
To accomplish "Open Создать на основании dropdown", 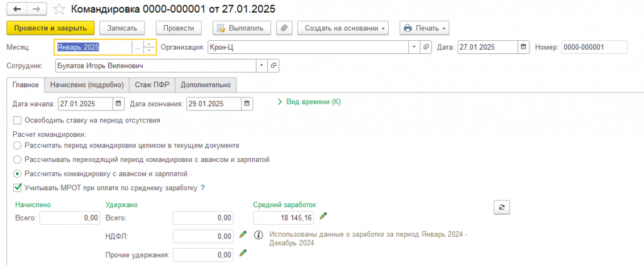I will [343, 28].
